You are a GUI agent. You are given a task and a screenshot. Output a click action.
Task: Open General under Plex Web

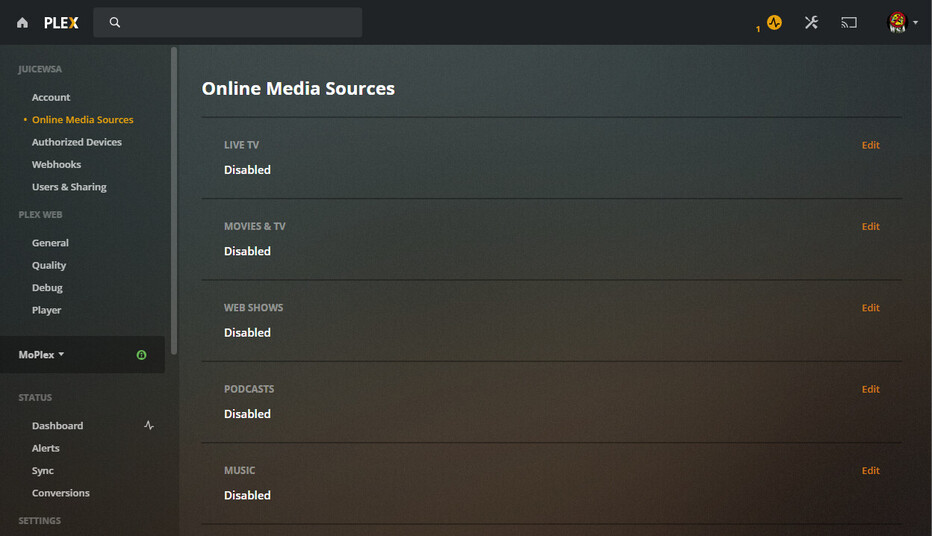[51, 242]
